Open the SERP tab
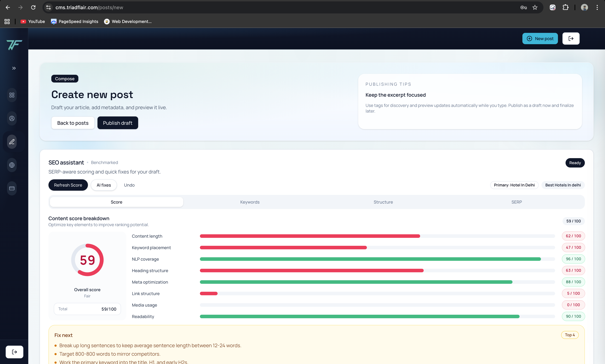The image size is (605, 364). click(516, 202)
